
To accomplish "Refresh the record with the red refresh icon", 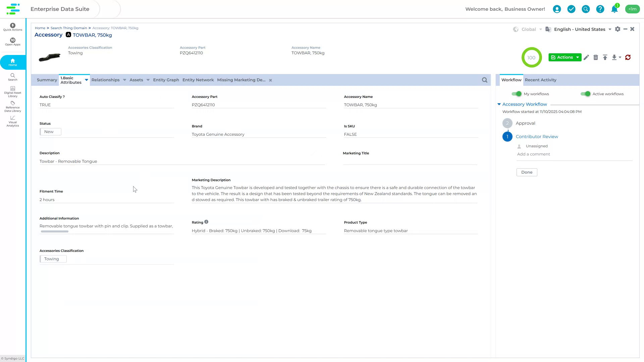I will pos(628,57).
